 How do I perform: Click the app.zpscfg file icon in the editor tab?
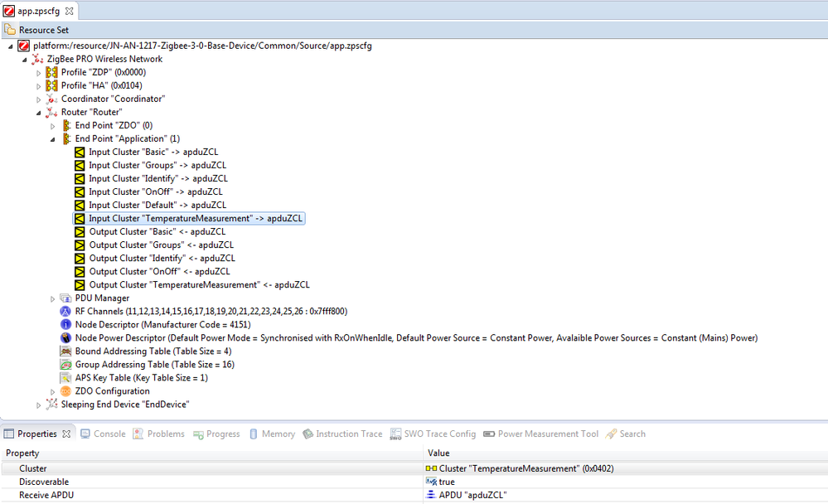(x=9, y=11)
